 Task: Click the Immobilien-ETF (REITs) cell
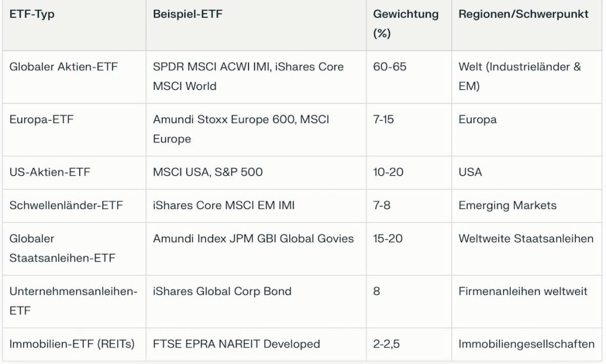72,344
